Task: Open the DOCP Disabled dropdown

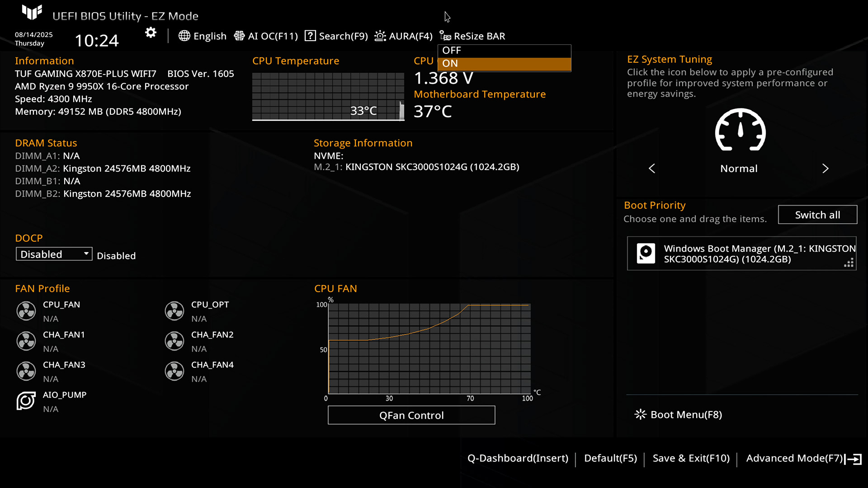Action: coord(54,254)
